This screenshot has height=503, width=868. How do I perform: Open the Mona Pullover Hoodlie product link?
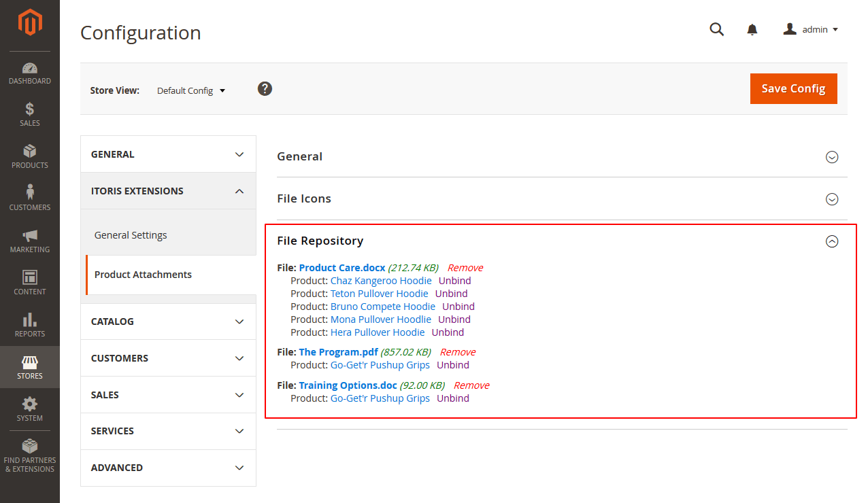coord(381,319)
